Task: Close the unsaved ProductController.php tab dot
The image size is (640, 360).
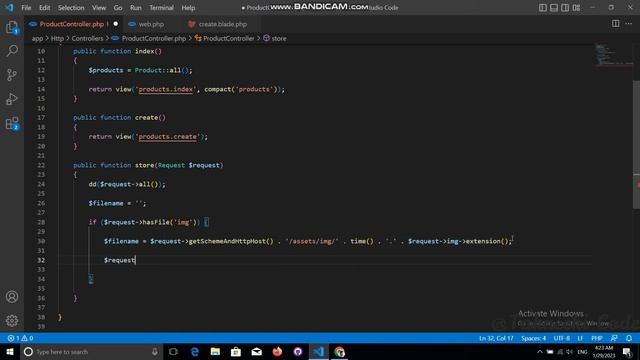Action: coord(116,24)
